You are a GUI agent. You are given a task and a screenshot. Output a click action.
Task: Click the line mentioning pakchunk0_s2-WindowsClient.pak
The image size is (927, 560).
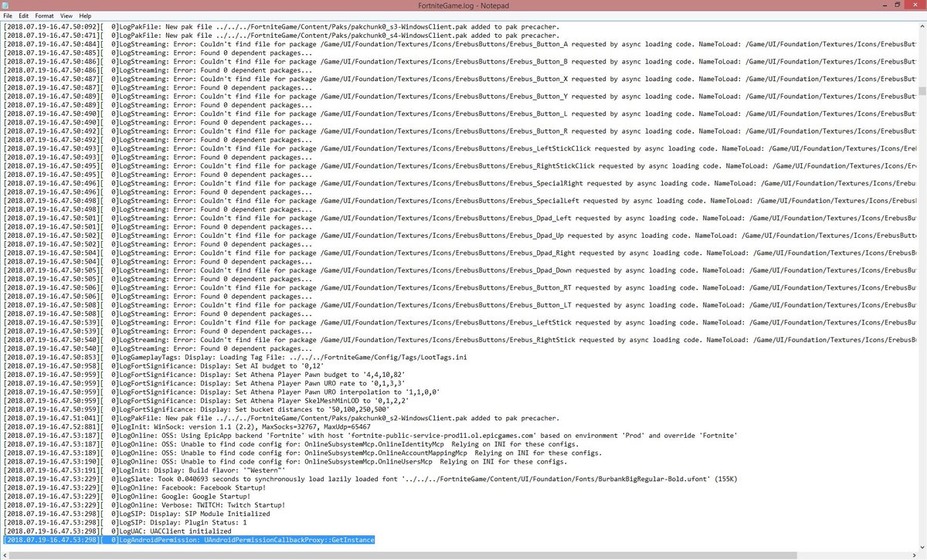[282, 417]
